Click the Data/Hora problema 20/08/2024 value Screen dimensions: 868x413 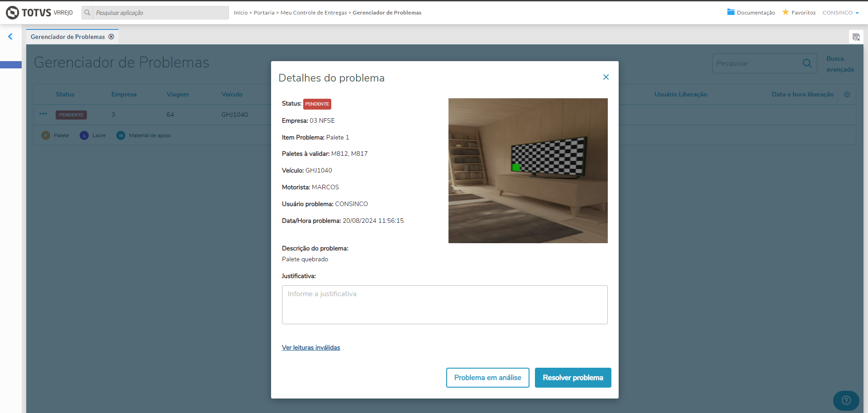373,221
